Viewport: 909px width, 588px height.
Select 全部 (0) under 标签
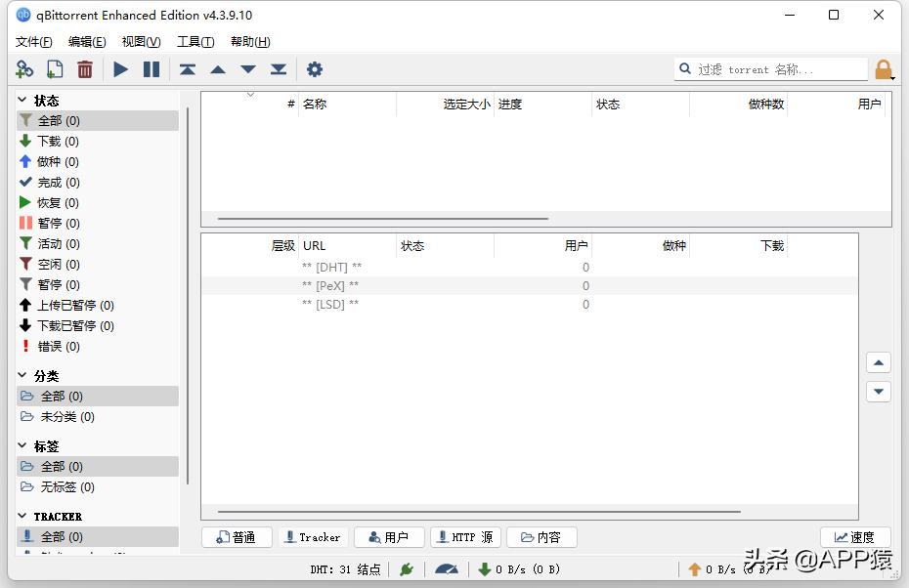tap(98, 466)
